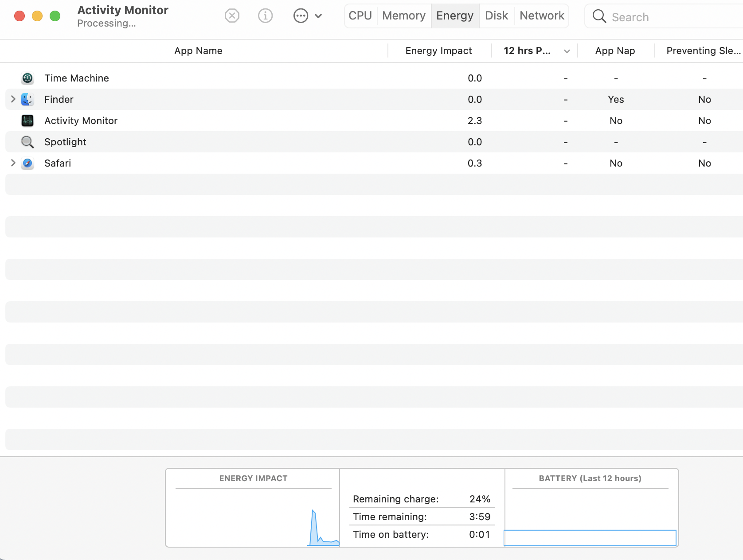Click the Activity Monitor row icon

pyautogui.click(x=27, y=121)
